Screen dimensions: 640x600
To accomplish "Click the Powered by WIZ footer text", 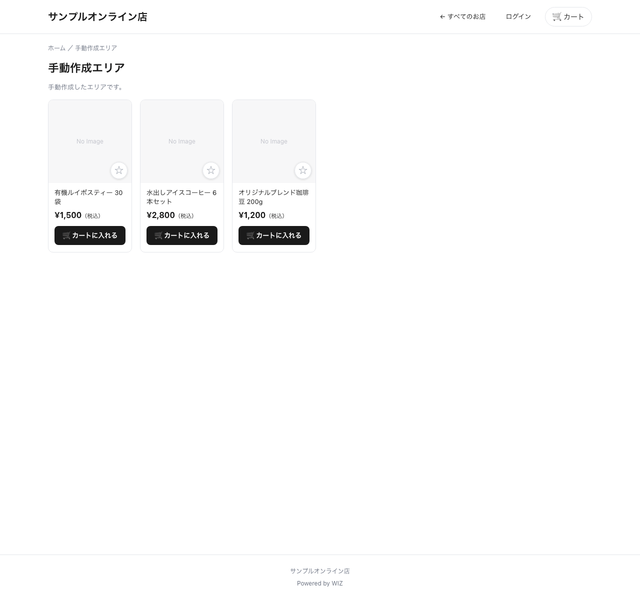I will (320, 583).
